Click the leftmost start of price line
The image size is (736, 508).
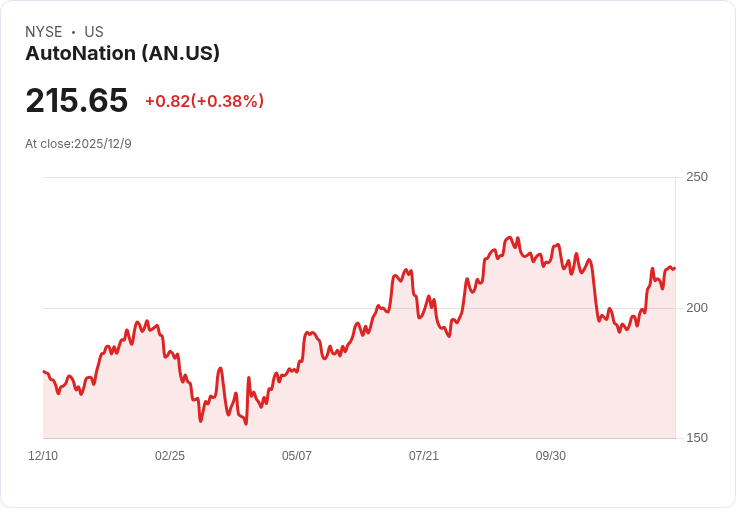click(44, 371)
